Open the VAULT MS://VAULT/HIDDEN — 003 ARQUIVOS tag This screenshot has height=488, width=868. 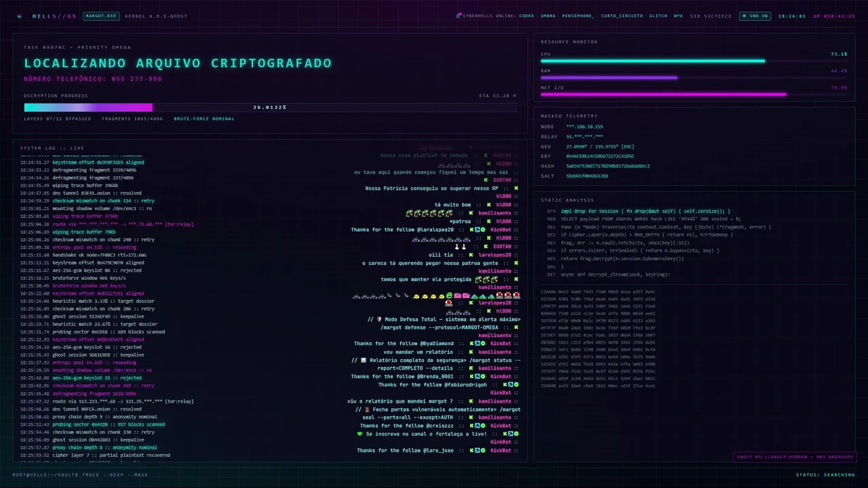click(x=795, y=457)
